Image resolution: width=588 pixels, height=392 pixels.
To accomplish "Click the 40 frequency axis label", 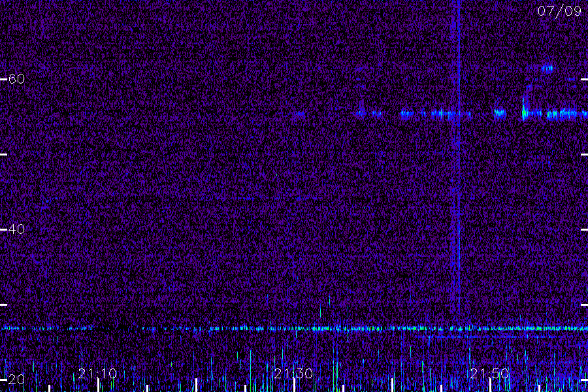I will (16, 229).
